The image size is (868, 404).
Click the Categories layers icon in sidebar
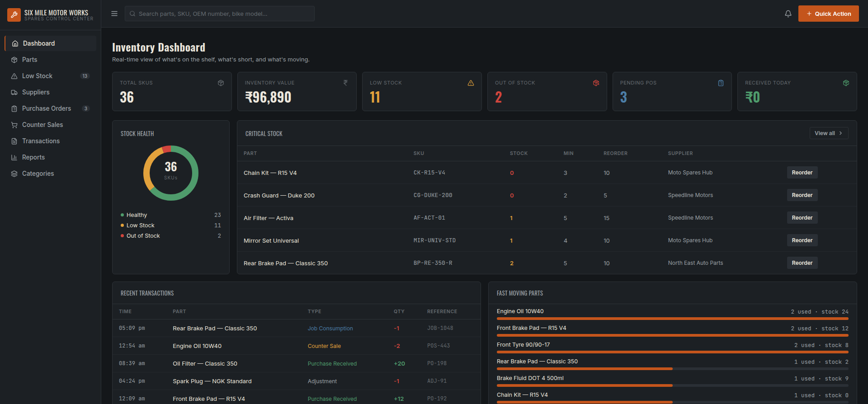14,174
